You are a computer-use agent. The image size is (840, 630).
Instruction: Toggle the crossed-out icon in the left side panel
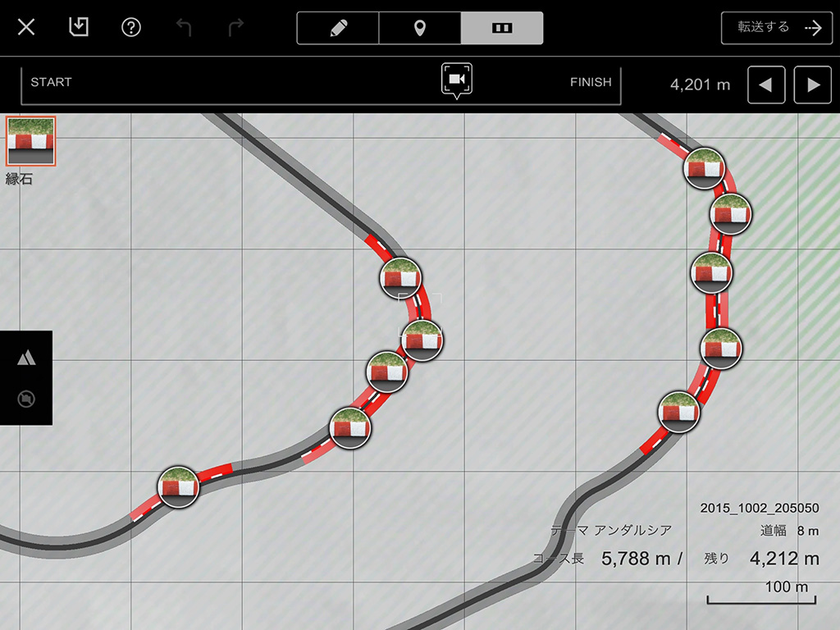26,399
